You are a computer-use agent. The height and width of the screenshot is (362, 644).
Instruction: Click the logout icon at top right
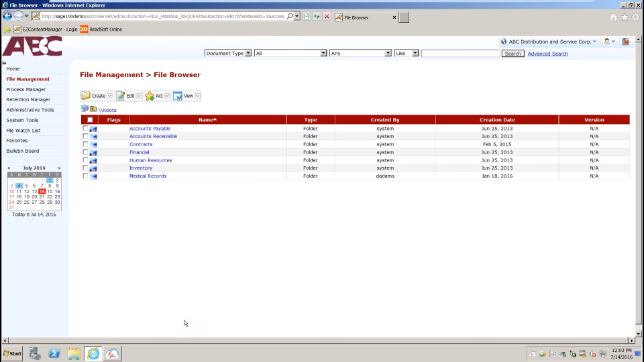625,42
